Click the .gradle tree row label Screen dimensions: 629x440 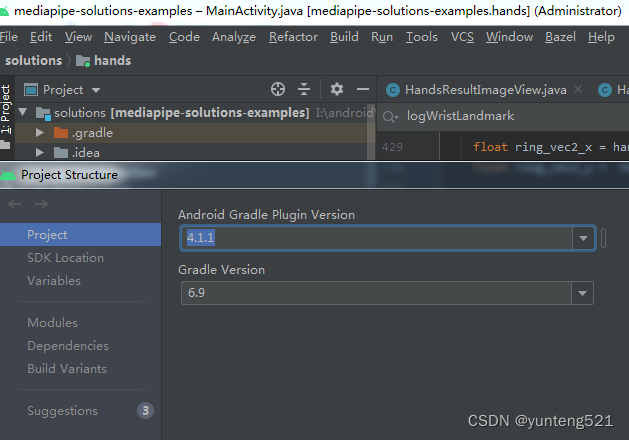click(x=92, y=133)
